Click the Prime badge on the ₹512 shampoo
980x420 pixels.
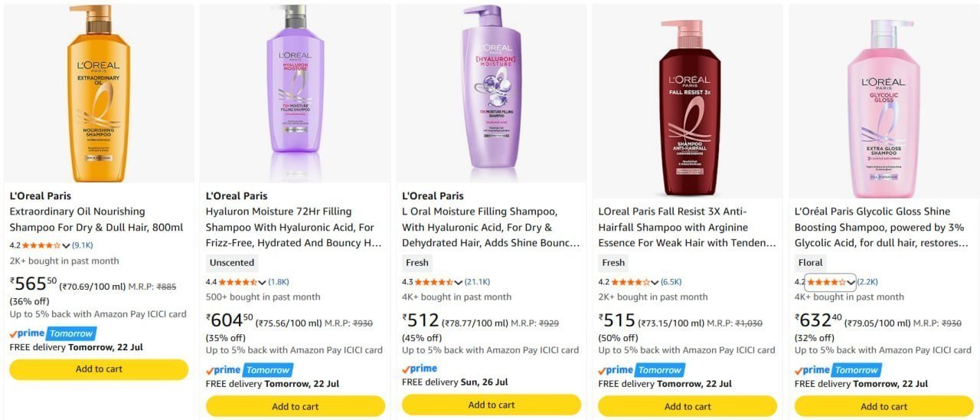pyautogui.click(x=420, y=369)
